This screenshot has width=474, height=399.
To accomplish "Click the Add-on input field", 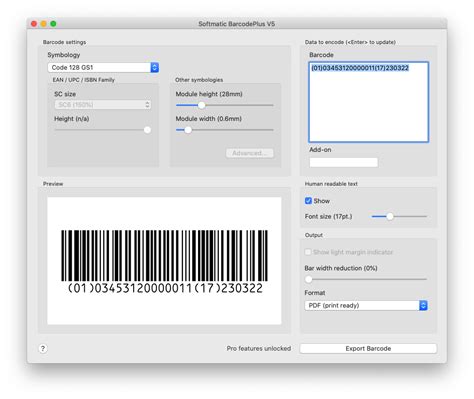I will [x=343, y=162].
